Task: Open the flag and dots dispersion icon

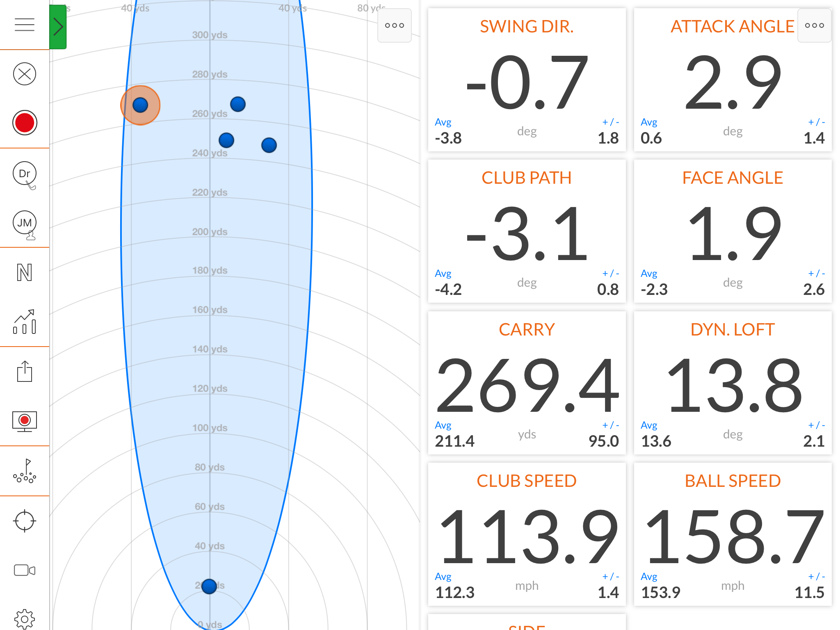Action: tap(25, 471)
